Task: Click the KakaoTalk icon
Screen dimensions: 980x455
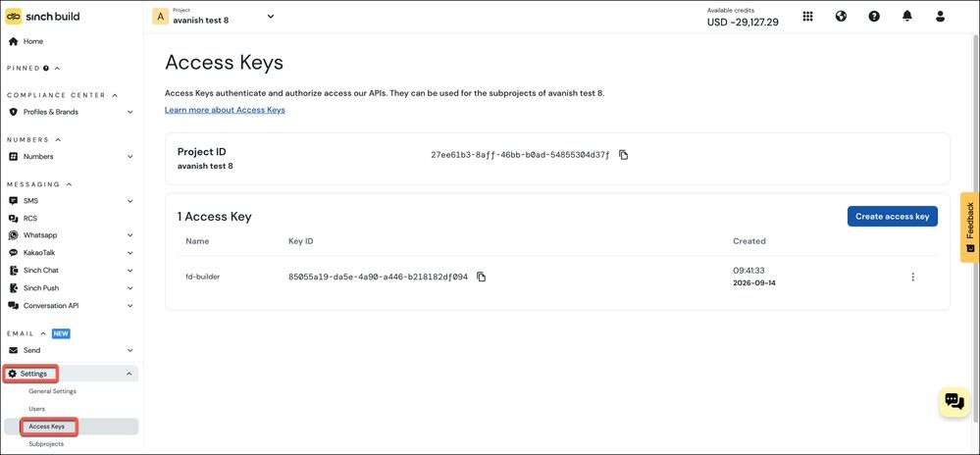Action: point(13,253)
